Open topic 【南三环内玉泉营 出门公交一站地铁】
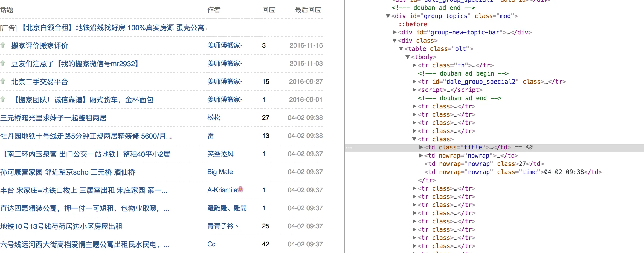Viewport: 644px width, 253px height. click(x=85, y=154)
